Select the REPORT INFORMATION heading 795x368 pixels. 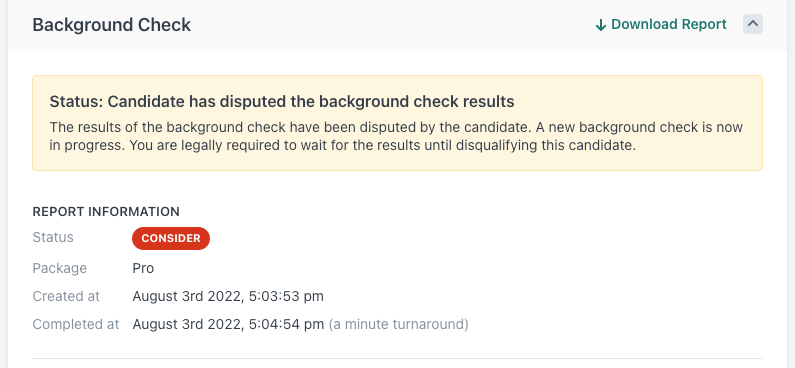(106, 211)
